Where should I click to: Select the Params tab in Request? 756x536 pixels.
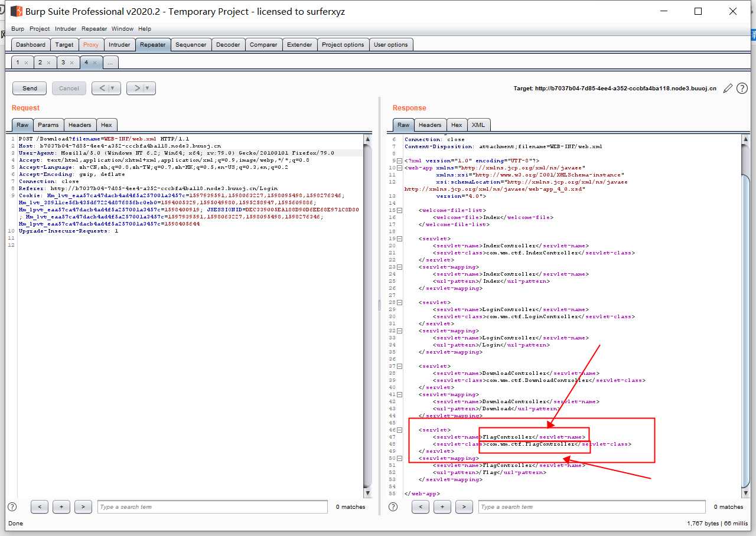48,125
